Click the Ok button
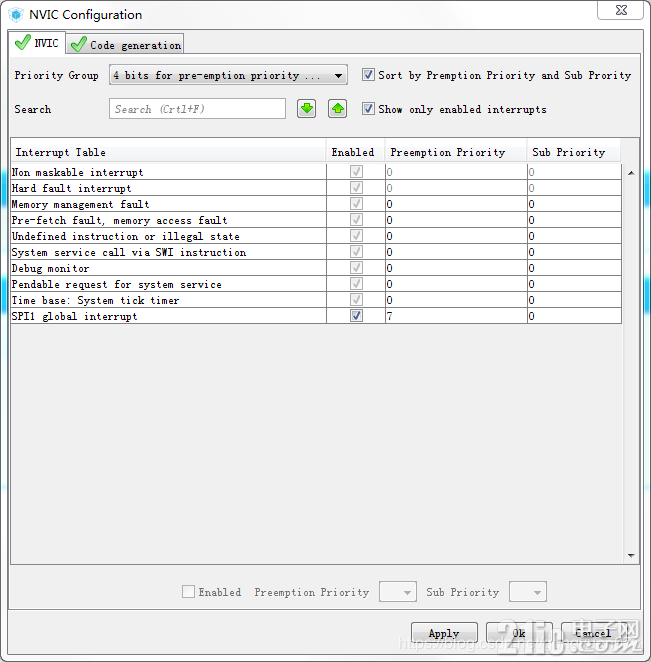 point(519,633)
